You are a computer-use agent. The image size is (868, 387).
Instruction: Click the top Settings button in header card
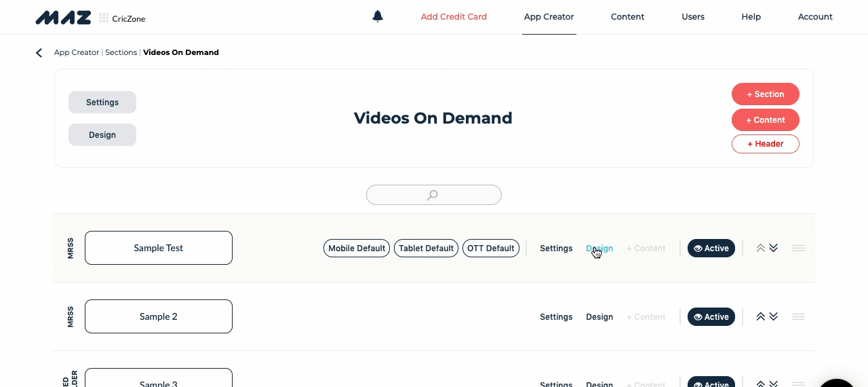point(102,102)
